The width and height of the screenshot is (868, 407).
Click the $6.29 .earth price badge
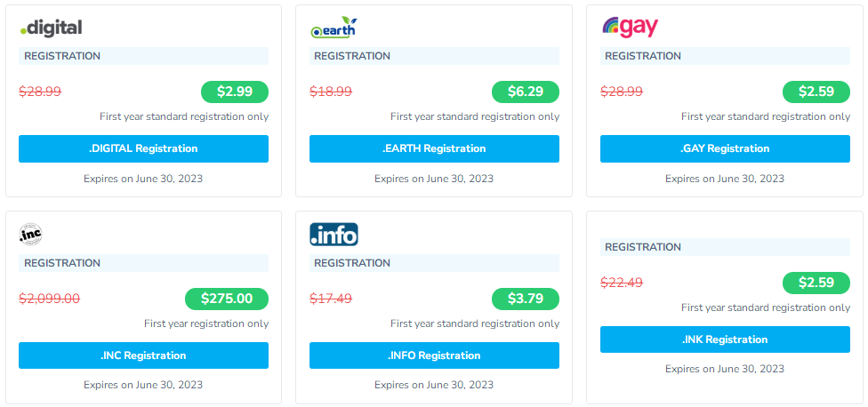click(526, 92)
